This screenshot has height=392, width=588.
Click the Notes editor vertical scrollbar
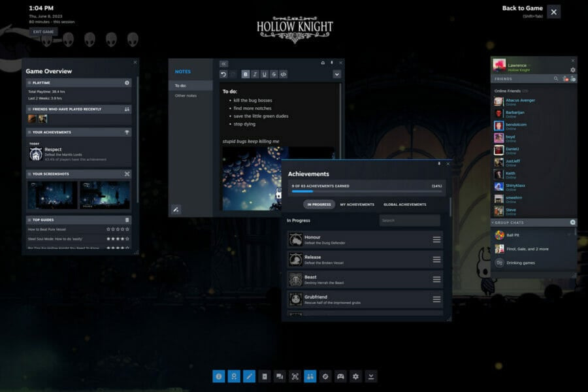coord(340,120)
